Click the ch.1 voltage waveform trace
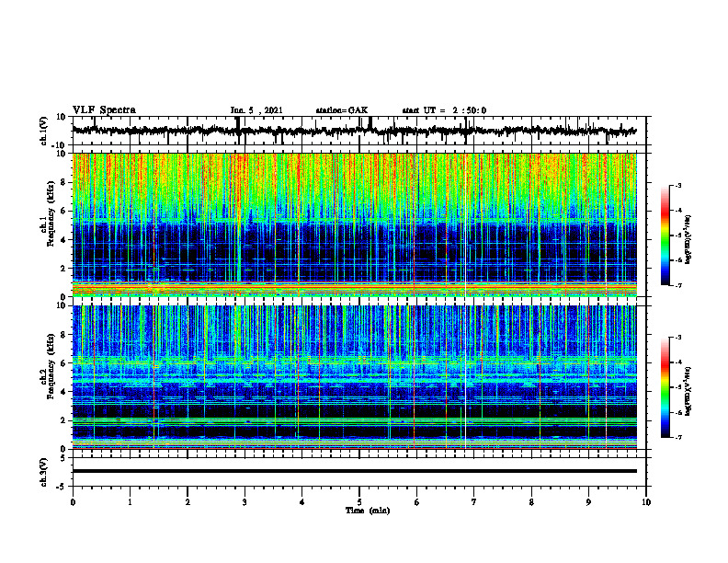Image resolution: width=728 pixels, height=563 pixels. 354,131
